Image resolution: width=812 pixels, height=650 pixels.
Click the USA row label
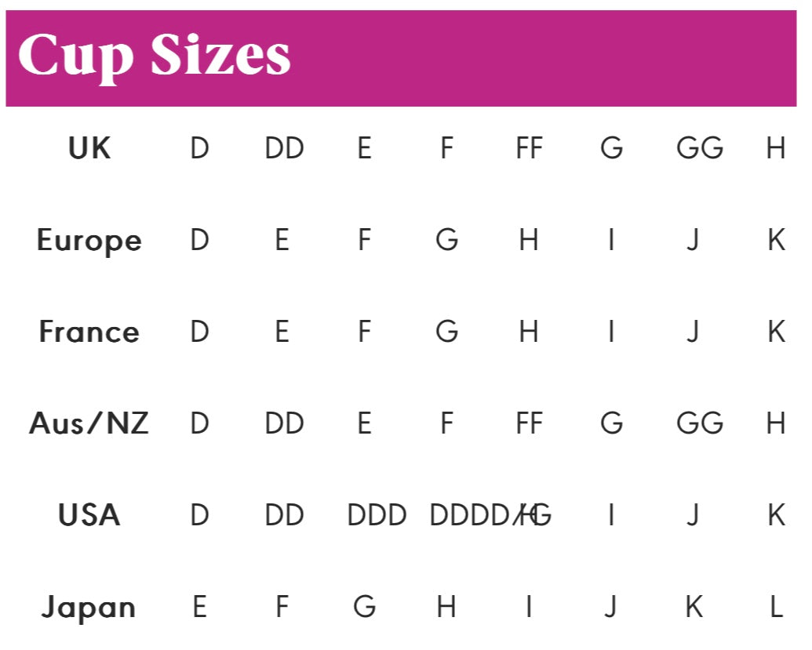(89, 516)
